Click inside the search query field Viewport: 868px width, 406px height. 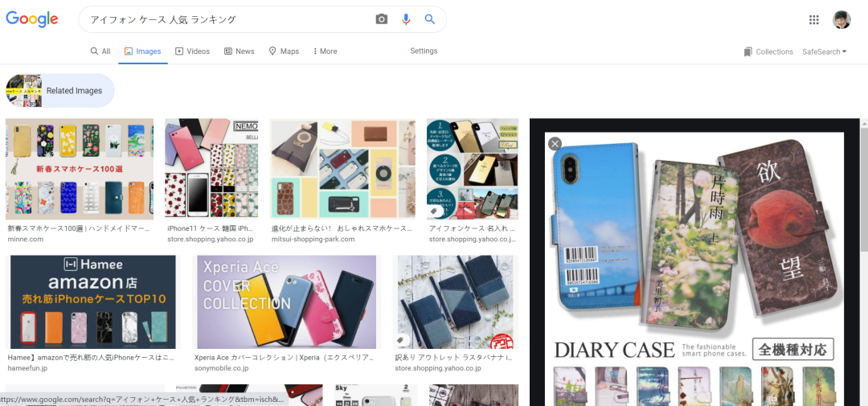[225, 19]
